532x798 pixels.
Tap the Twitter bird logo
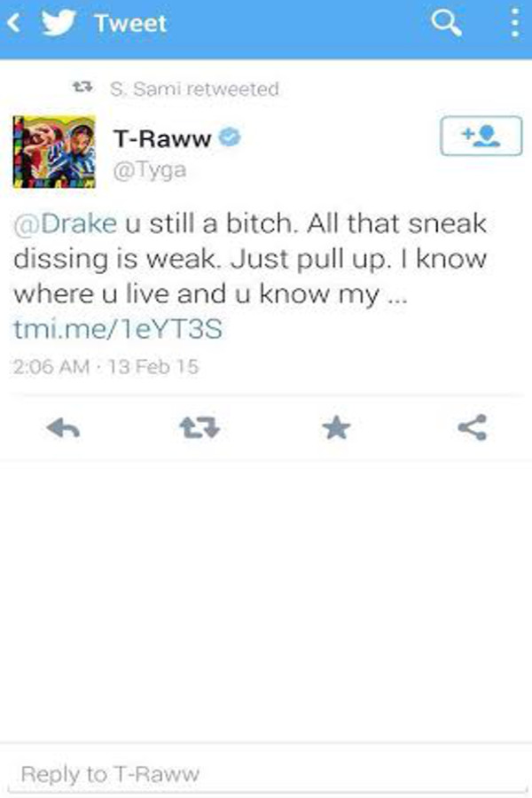[59, 23]
